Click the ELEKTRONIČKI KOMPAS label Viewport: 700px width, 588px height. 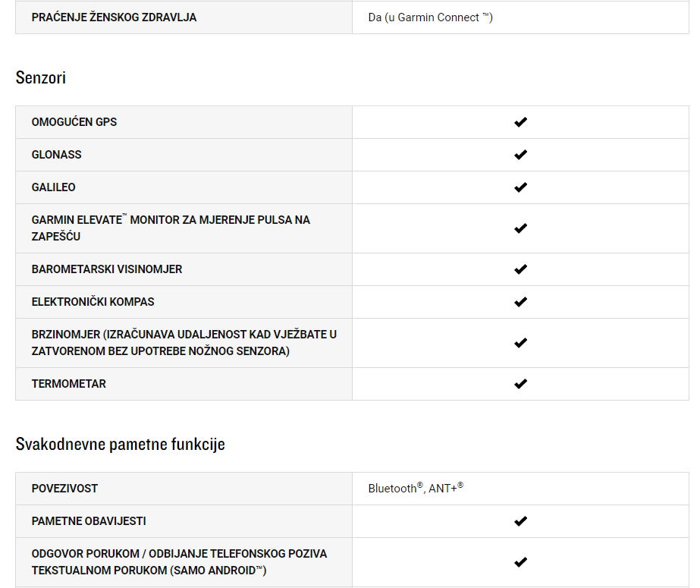(93, 302)
